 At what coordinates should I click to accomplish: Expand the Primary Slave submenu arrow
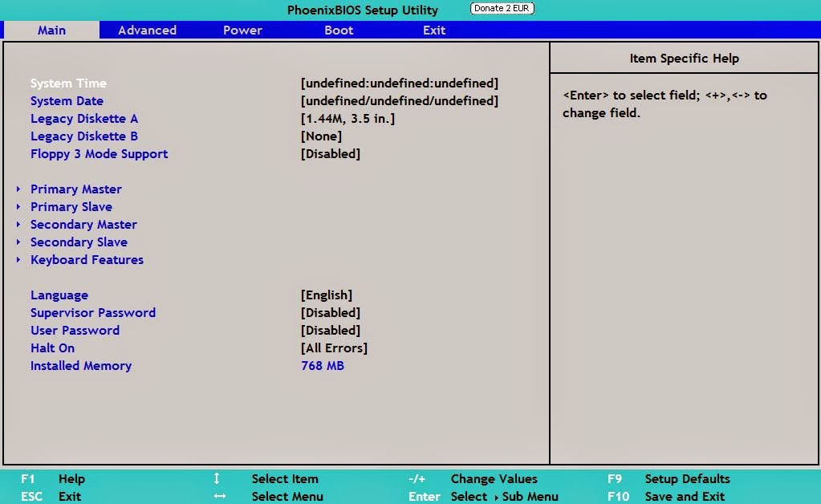coord(18,207)
